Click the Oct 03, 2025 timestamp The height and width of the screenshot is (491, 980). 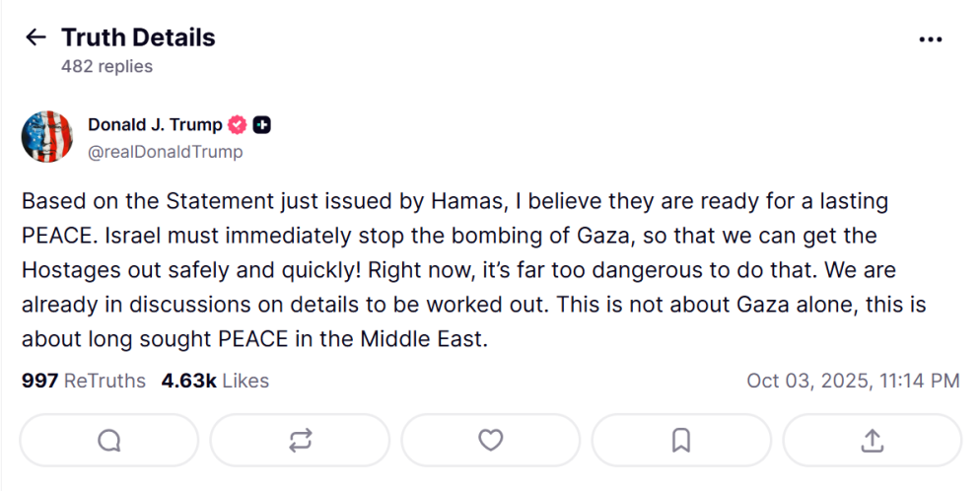pos(853,381)
